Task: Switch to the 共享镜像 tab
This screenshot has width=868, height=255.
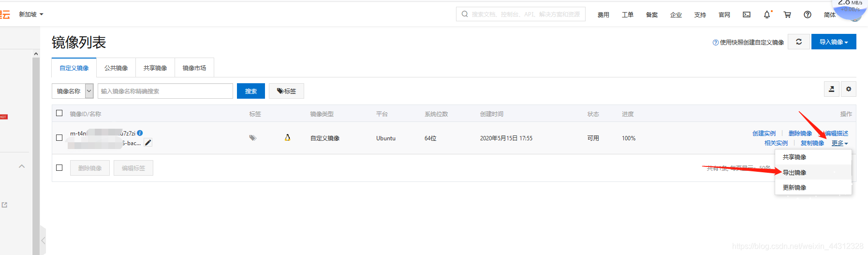Action: tap(155, 68)
